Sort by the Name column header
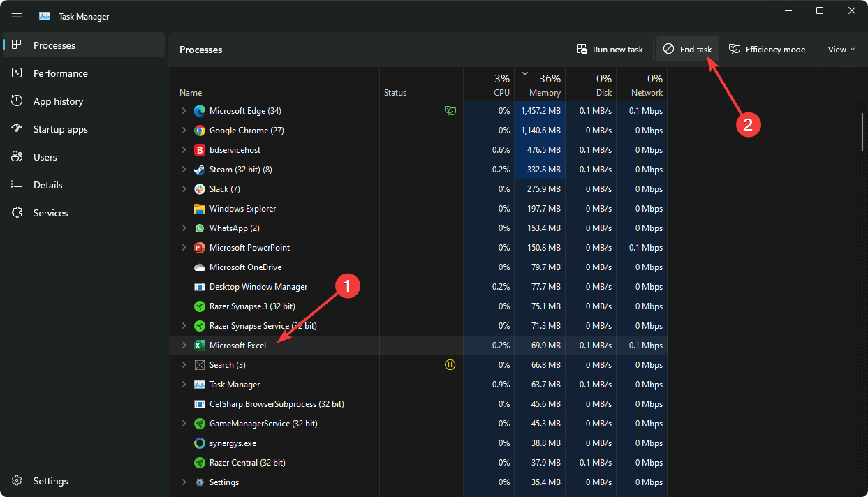The image size is (868, 497). 274,83
